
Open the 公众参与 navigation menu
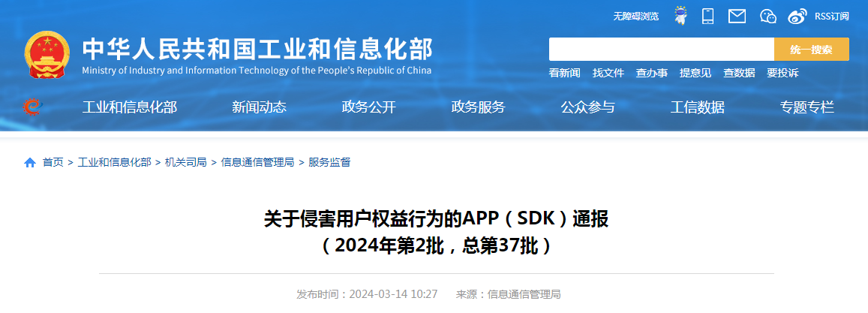pyautogui.click(x=588, y=107)
